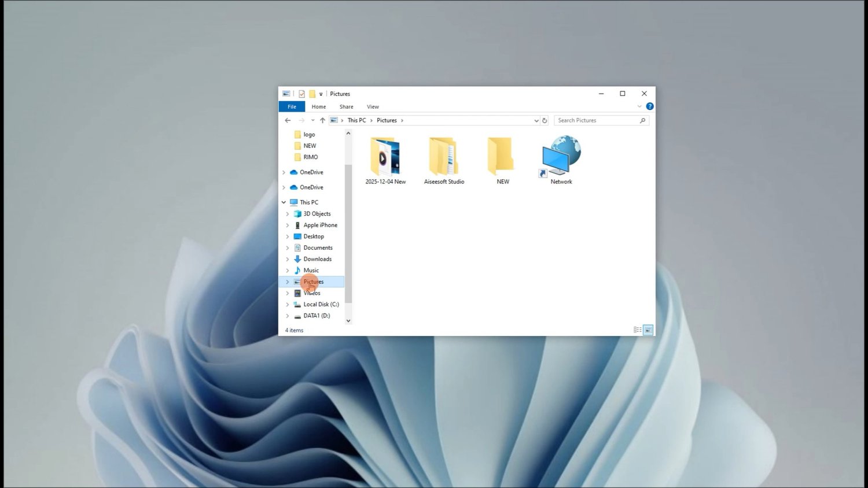The image size is (868, 488).
Task: Select Local Disk (C:) in navigation pane
Action: [321, 304]
